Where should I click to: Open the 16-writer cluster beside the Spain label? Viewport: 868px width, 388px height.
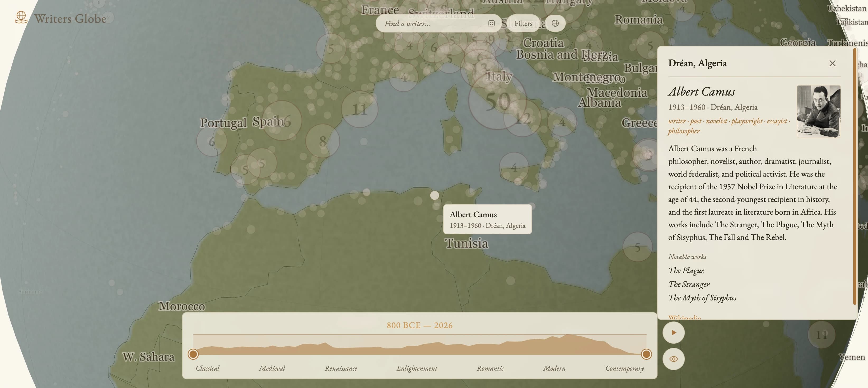[x=282, y=120]
